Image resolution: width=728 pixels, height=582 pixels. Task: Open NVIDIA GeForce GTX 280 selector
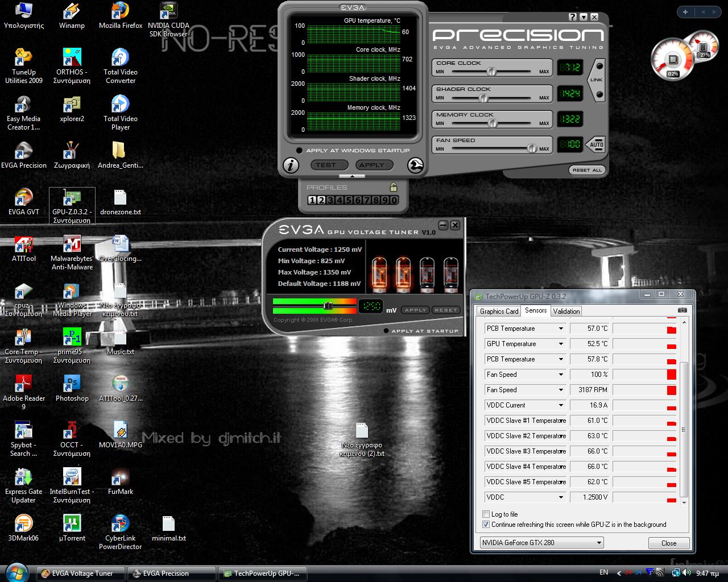tap(541, 543)
